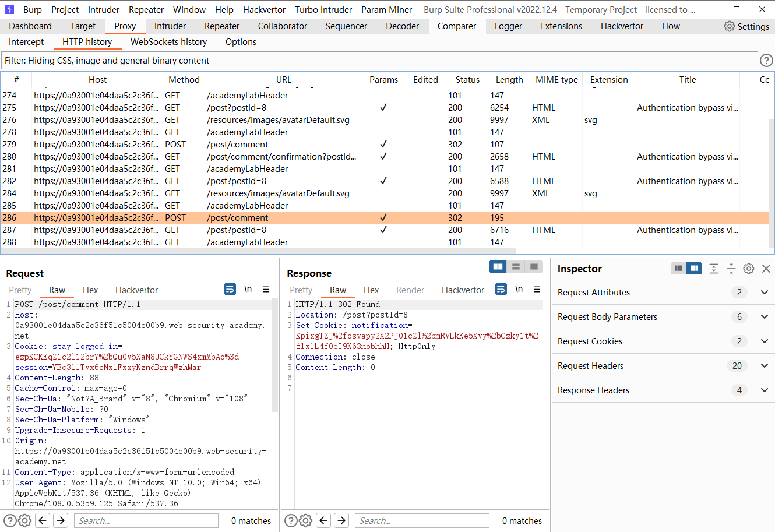This screenshot has height=532, width=775.
Task: Dock the Inspector on the right side
Action: [x=694, y=269]
